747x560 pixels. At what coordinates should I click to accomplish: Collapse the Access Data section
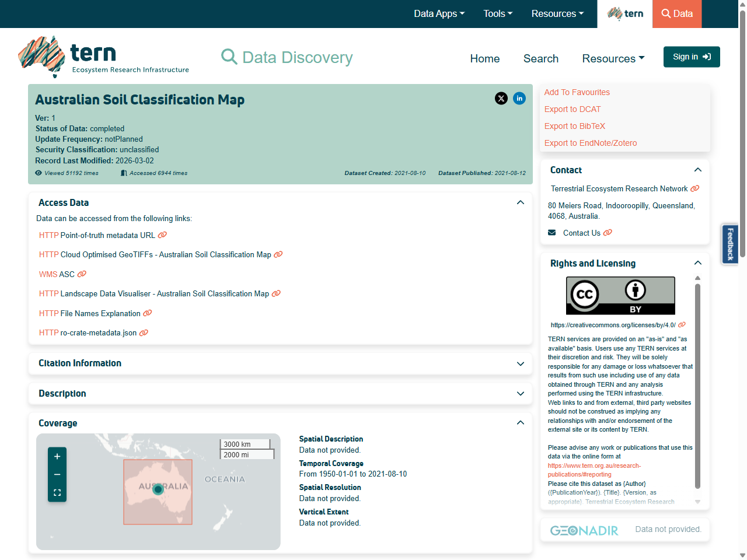pyautogui.click(x=520, y=202)
